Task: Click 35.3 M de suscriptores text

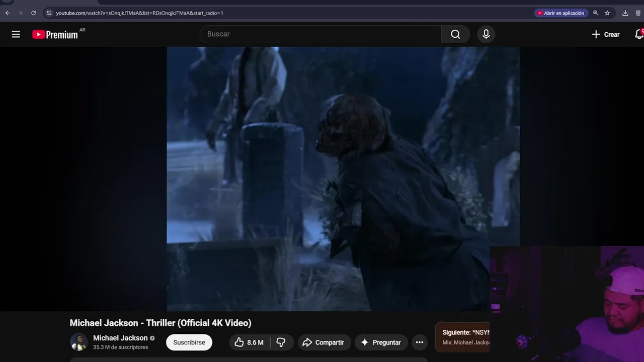Action: pos(121,347)
